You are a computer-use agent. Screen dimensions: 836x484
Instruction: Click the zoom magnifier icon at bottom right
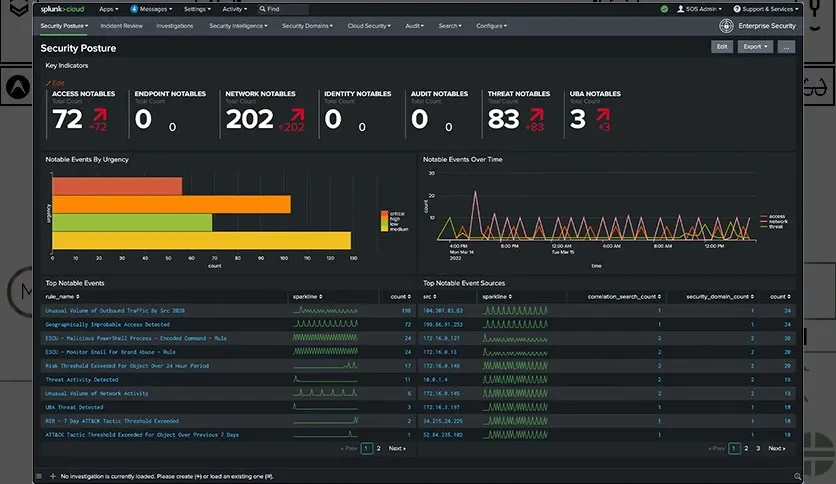(x=797, y=477)
